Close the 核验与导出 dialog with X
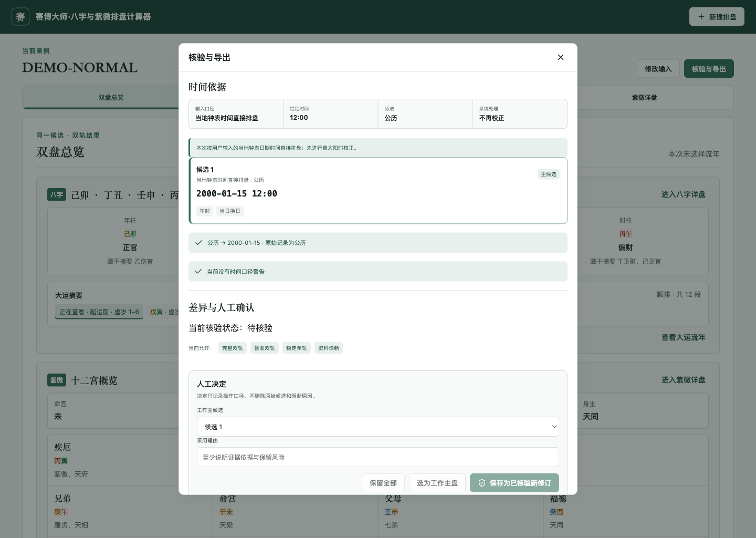The height and width of the screenshot is (538, 756). [560, 57]
